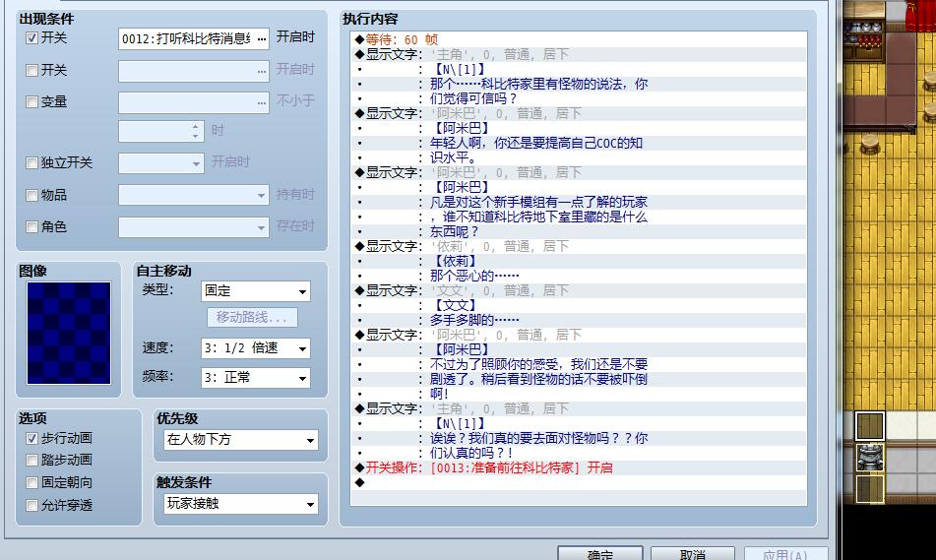The image size is (936, 560).
Task: Select the 【文文】 name line
Action: (x=579, y=306)
